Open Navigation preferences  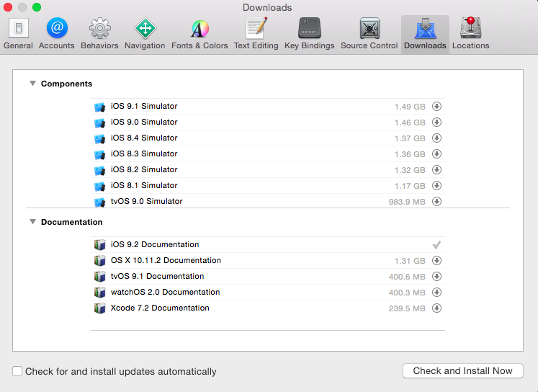(x=145, y=34)
